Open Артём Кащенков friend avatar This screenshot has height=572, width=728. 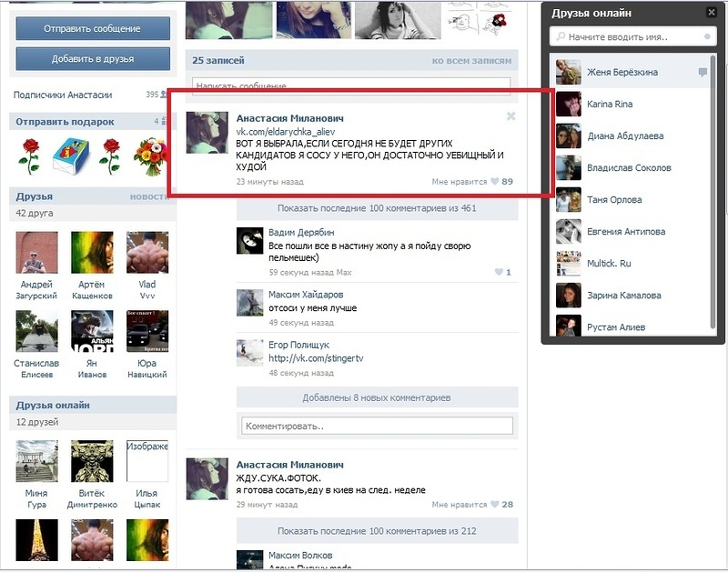(x=92, y=253)
